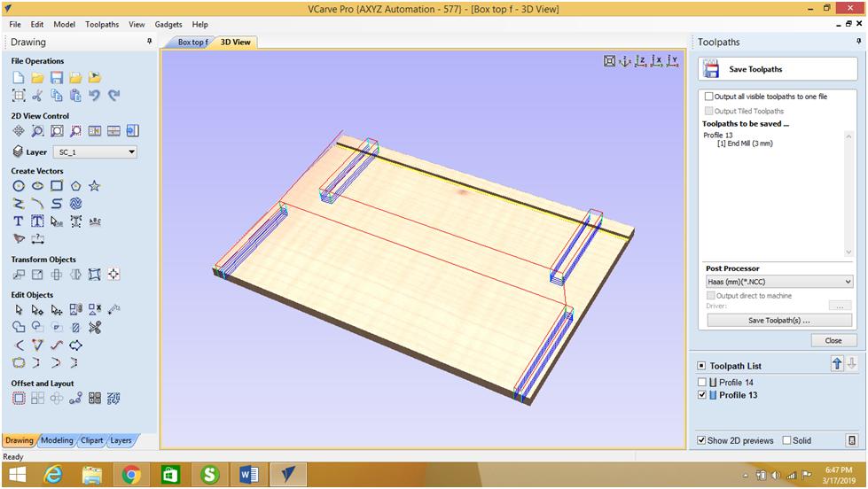
Task: Draw a circle vector
Action: pos(19,186)
